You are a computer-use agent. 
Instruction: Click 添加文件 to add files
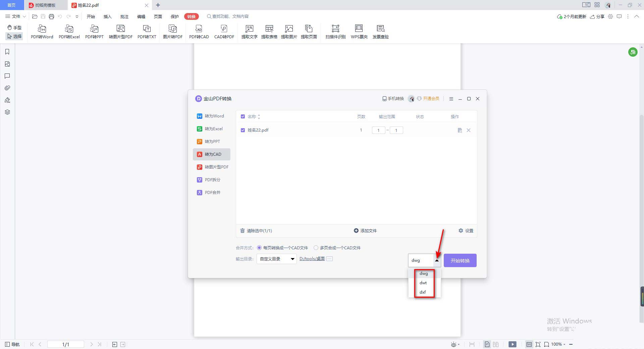(365, 231)
